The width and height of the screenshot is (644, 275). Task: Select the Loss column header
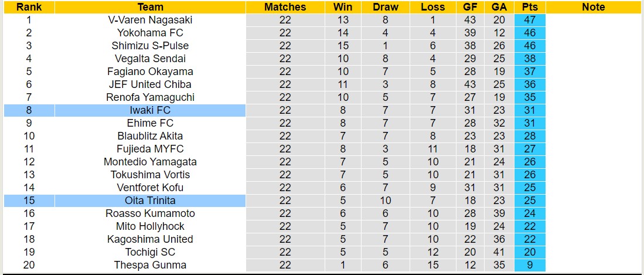[432, 7]
